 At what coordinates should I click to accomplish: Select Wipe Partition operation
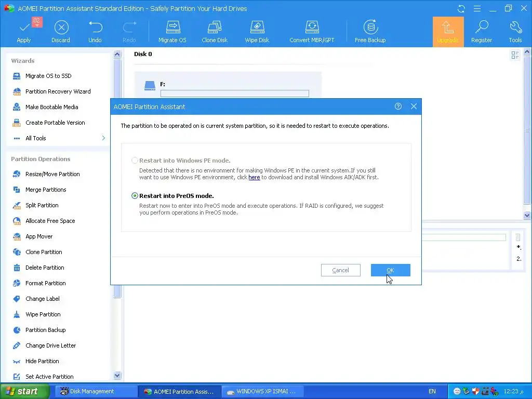[43, 314]
